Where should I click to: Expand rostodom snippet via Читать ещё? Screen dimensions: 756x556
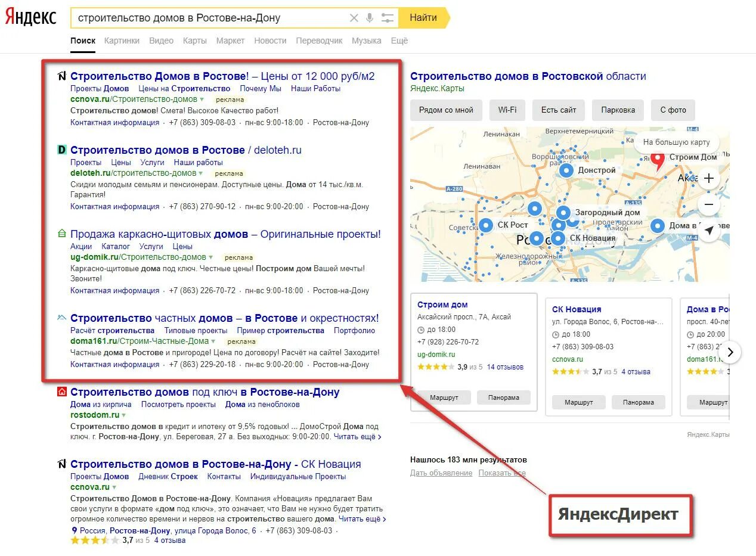pos(358,437)
